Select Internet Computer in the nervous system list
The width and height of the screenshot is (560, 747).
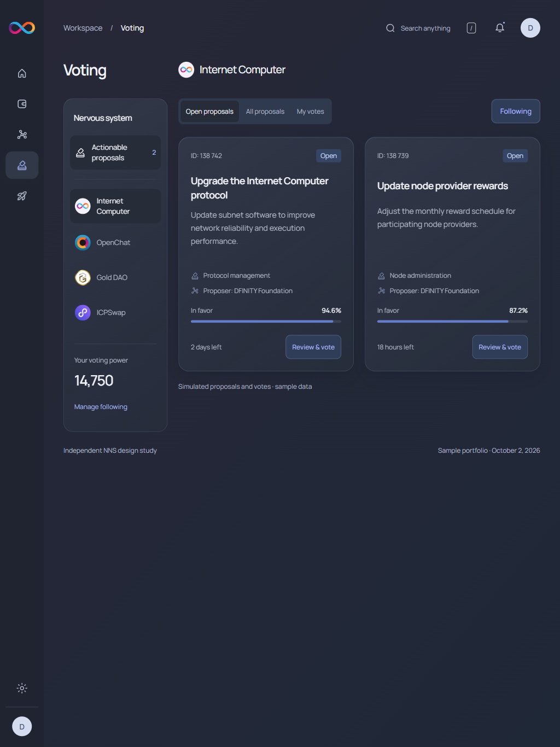115,206
